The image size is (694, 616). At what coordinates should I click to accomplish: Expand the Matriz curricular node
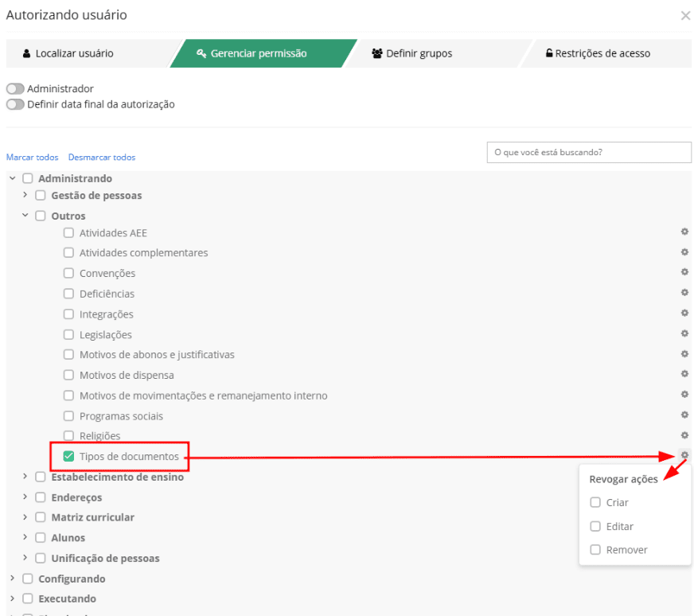[25, 517]
